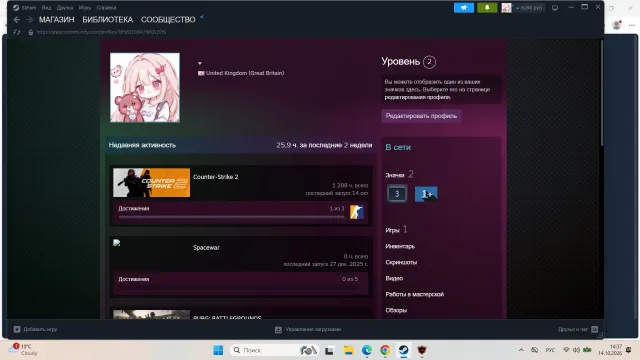Open the Инвентарь link

(x=400, y=246)
